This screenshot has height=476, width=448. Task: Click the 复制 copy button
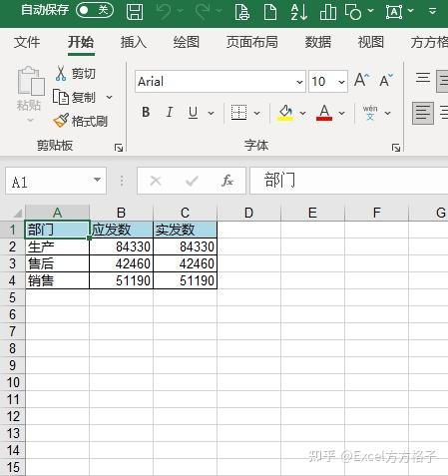pyautogui.click(x=75, y=98)
